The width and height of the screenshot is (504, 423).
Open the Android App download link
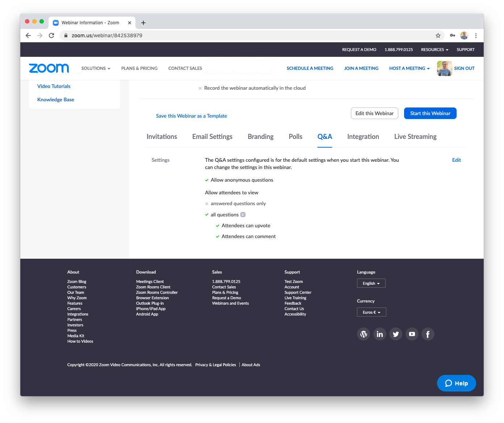[147, 314]
